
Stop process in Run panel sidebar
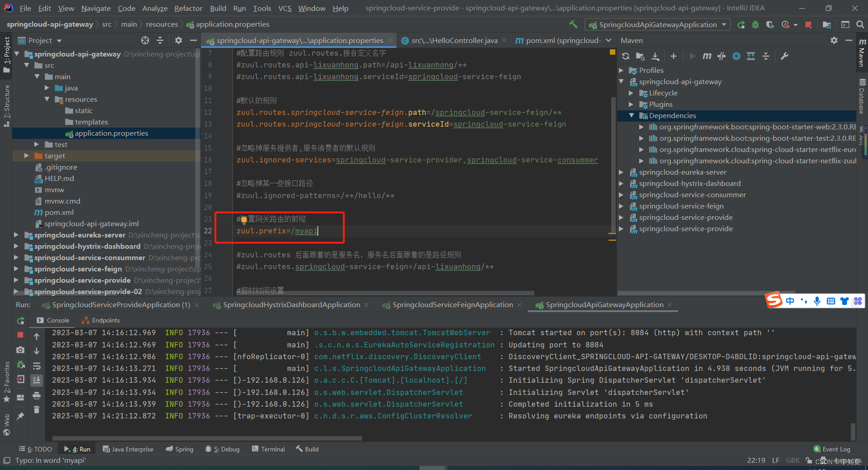[x=20, y=335]
